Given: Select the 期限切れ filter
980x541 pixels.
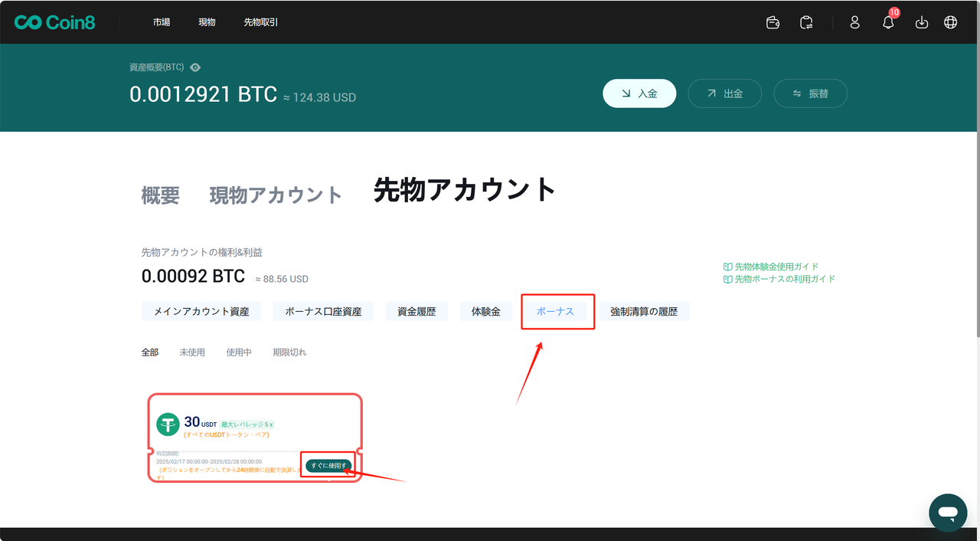Looking at the screenshot, I should pos(289,352).
